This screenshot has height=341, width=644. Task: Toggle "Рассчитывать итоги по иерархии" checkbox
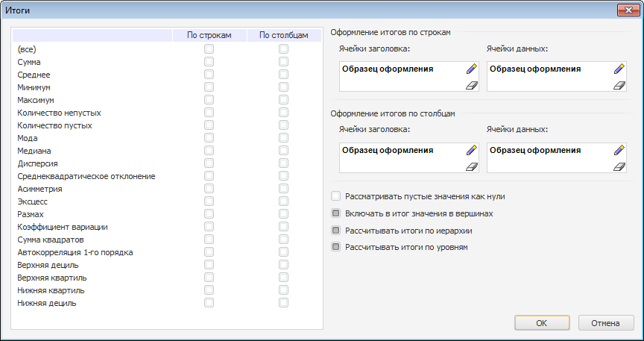pyautogui.click(x=336, y=230)
